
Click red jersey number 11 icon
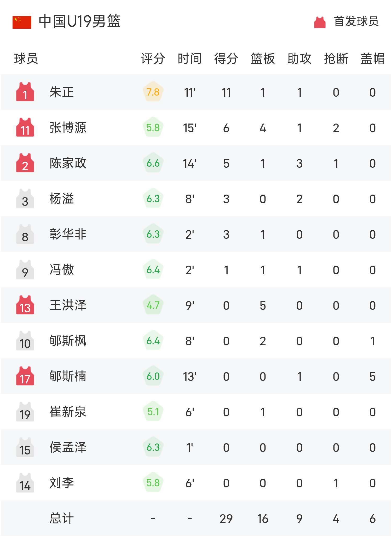click(x=25, y=127)
